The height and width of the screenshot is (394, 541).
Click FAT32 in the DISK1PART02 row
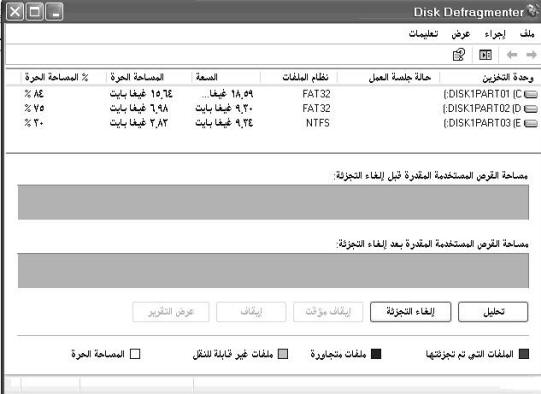click(316, 109)
